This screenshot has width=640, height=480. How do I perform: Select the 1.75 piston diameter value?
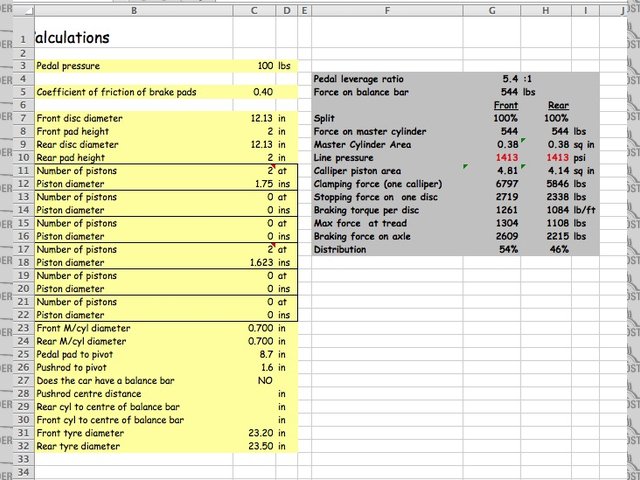point(258,184)
